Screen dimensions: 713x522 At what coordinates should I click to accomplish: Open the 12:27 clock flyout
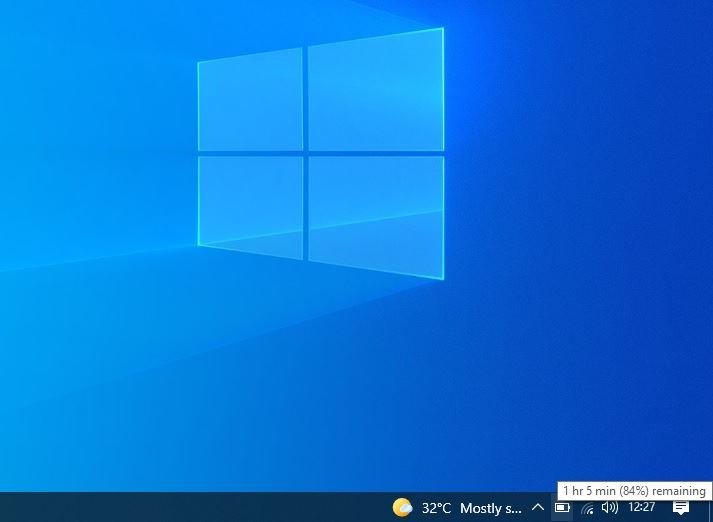point(642,507)
